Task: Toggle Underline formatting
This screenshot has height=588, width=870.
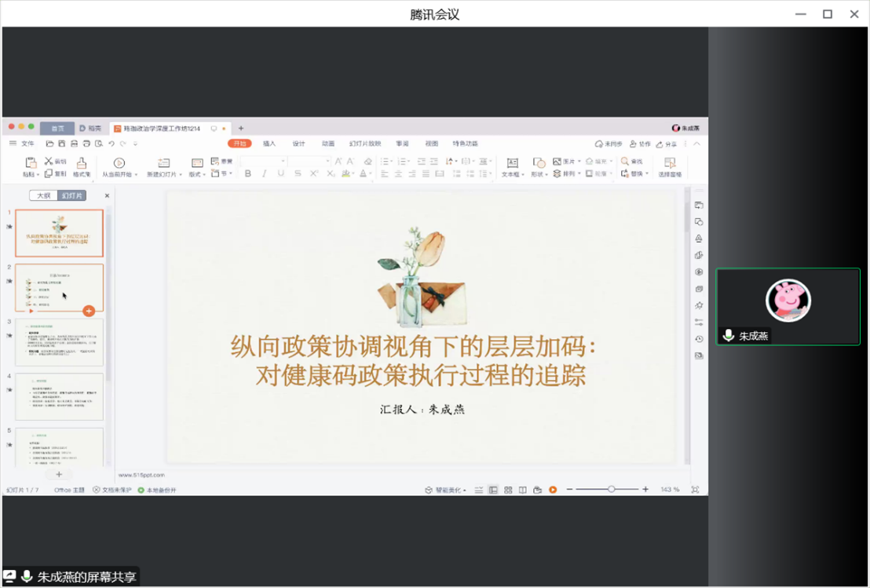Action: coord(281,173)
